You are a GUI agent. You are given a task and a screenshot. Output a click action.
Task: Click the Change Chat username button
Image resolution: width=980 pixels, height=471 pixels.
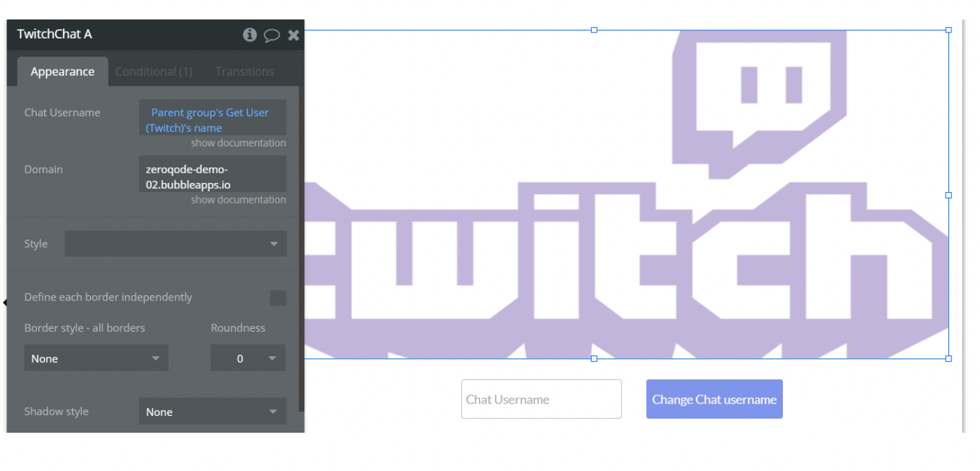click(x=714, y=399)
